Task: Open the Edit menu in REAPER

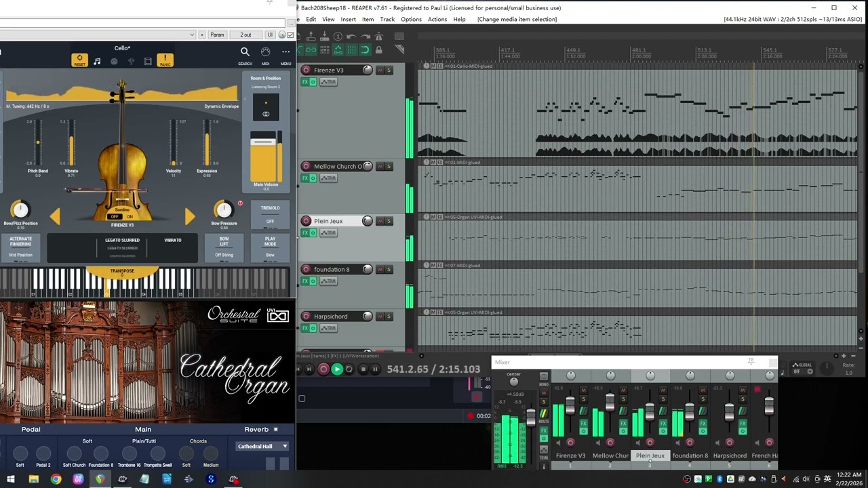Action: click(311, 19)
